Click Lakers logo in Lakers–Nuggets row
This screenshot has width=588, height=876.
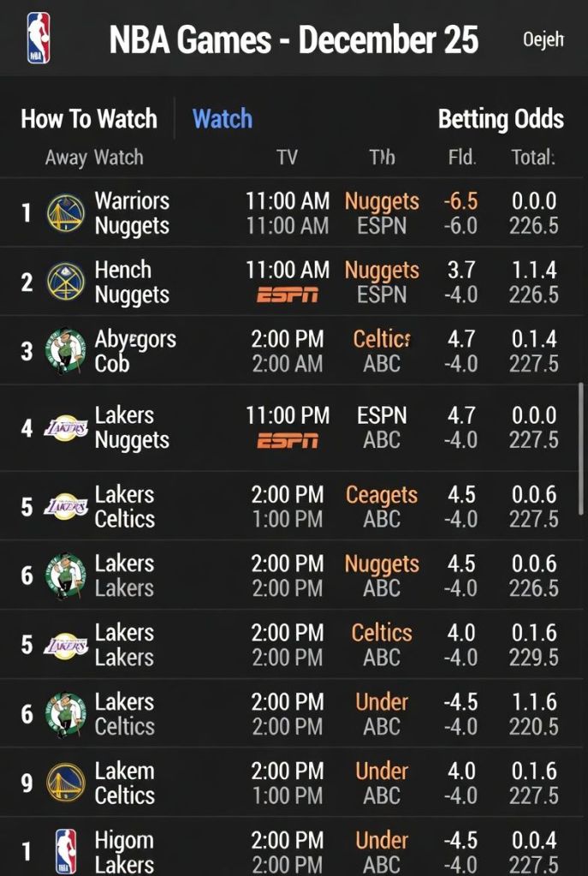[66, 426]
